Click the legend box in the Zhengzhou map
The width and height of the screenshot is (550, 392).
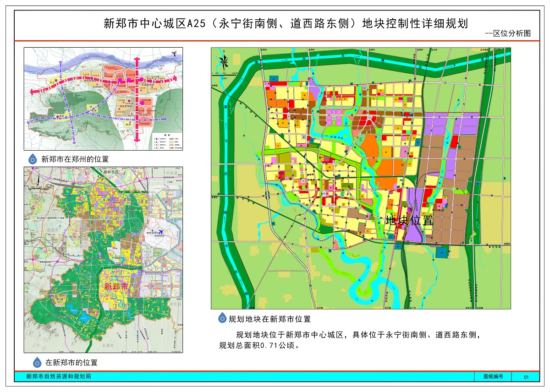[x=166, y=140]
